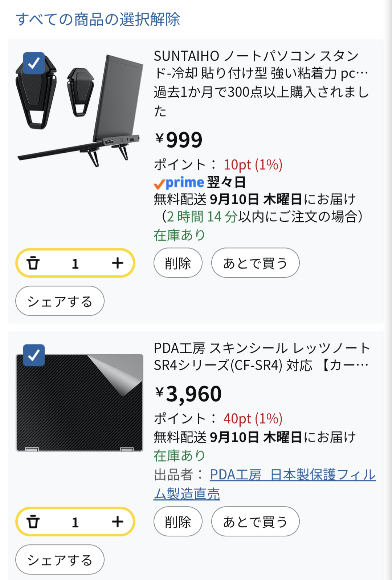Click 削除 button for SUNTAIHO stand

[x=178, y=263]
